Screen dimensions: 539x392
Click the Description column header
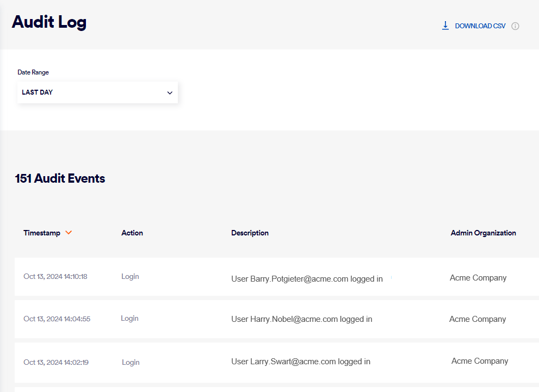pos(250,233)
